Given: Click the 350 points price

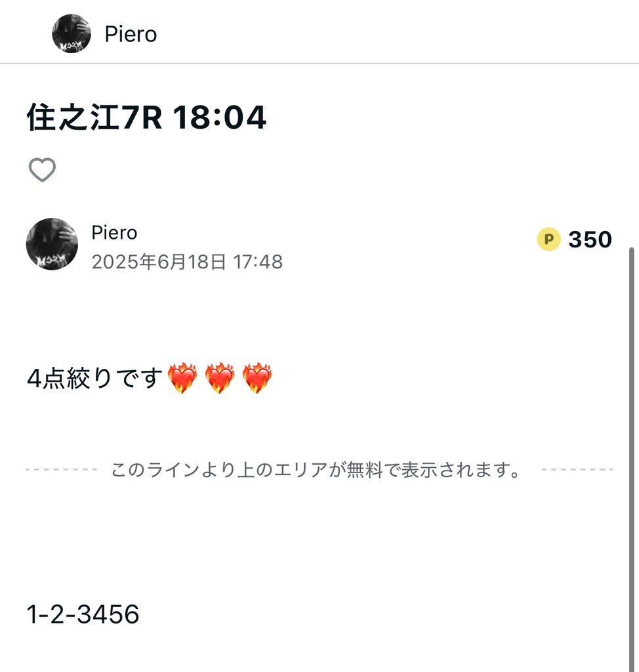Looking at the screenshot, I should (590, 240).
